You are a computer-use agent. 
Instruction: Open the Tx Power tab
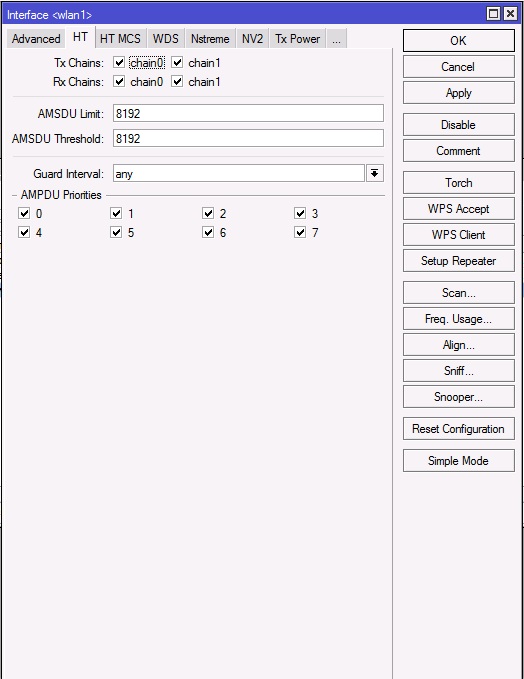(x=298, y=39)
